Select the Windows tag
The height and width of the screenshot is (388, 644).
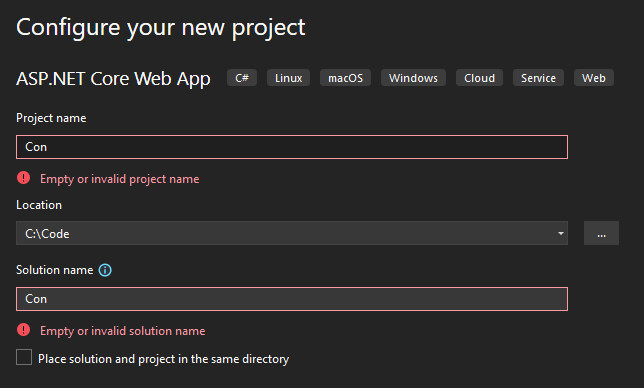[x=413, y=78]
